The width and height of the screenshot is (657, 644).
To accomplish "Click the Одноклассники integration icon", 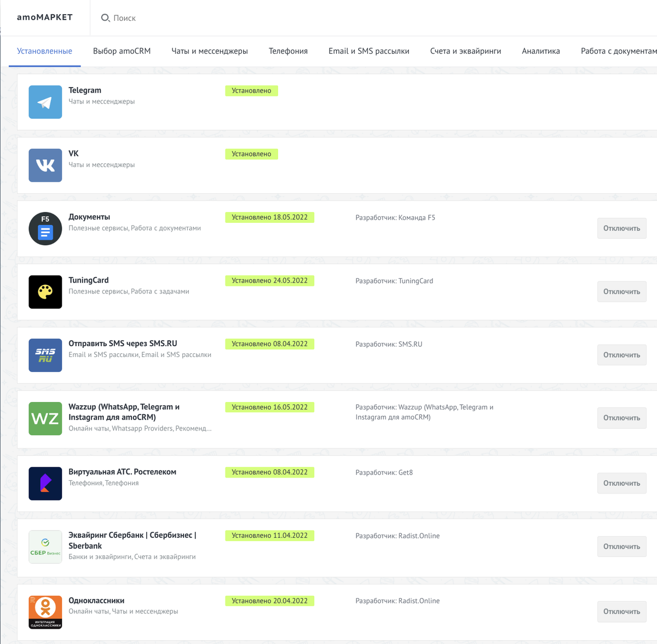I will click(45, 612).
